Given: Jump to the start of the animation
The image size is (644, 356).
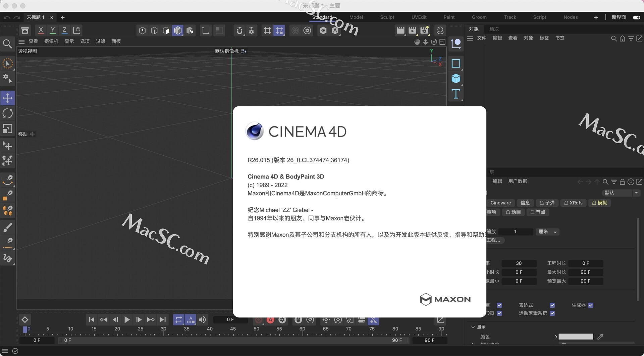Looking at the screenshot, I should pos(91,320).
